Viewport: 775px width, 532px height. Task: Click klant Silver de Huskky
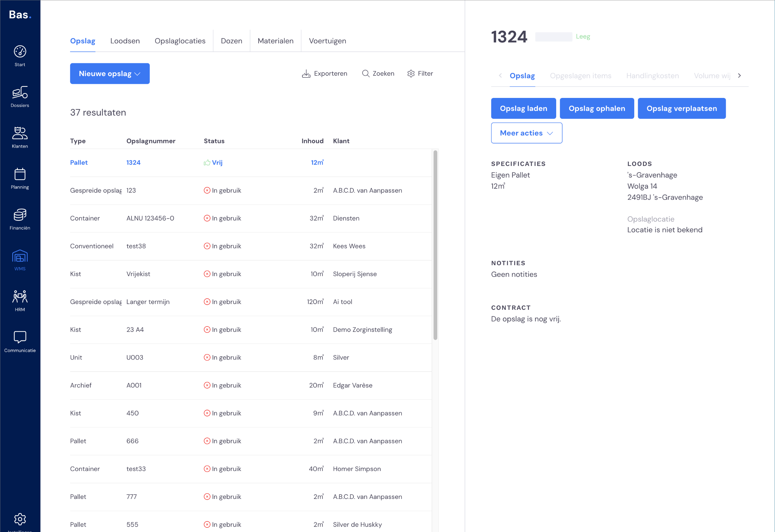tap(357, 525)
